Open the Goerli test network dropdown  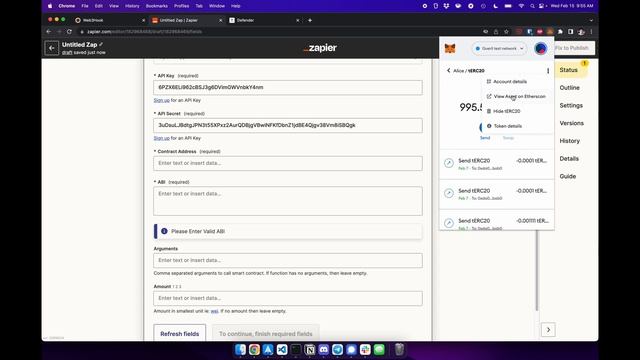pyautogui.click(x=499, y=49)
